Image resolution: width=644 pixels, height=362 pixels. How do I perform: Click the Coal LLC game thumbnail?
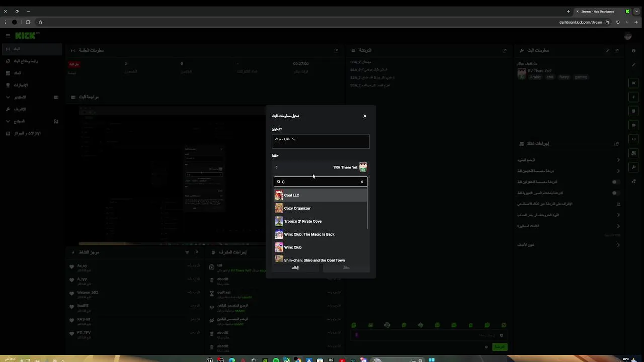pos(279,195)
